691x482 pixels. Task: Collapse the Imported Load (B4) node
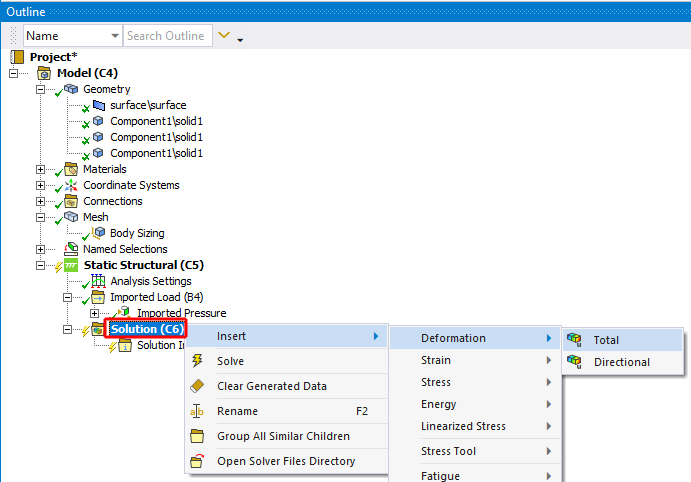[67, 297]
